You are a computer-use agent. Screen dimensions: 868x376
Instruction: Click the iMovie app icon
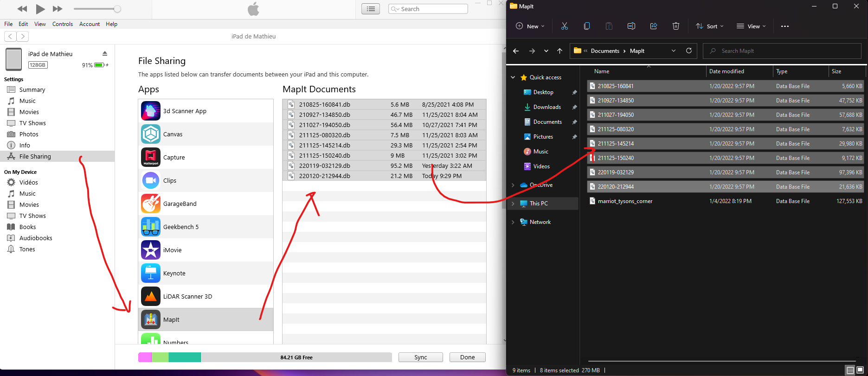[x=151, y=250]
